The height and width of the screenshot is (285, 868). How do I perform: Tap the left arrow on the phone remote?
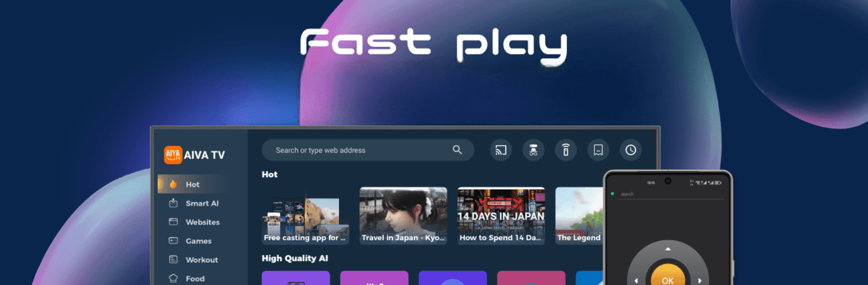pyautogui.click(x=636, y=280)
